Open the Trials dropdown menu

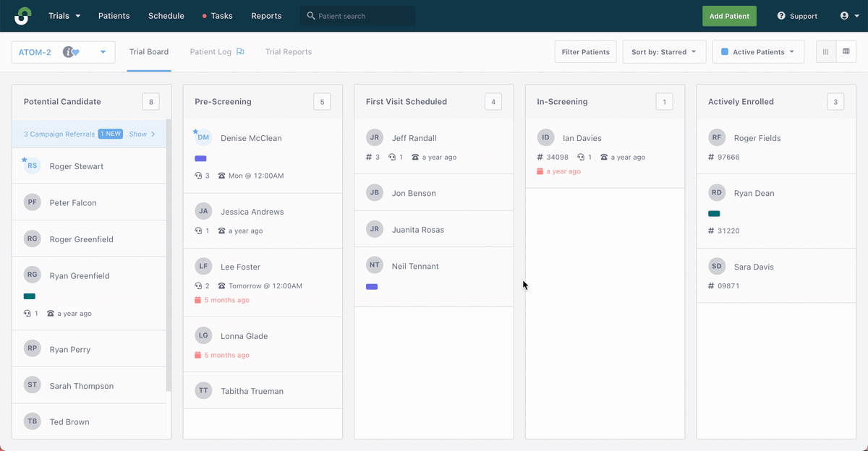(64, 16)
